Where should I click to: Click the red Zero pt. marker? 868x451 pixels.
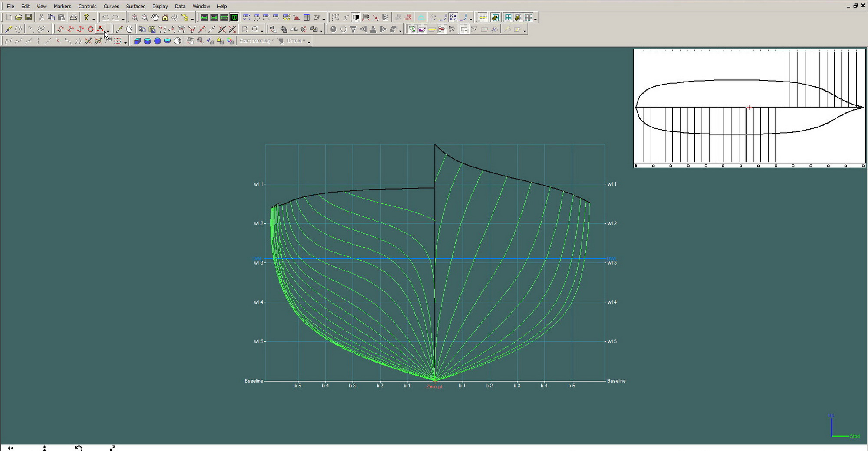[434, 386]
